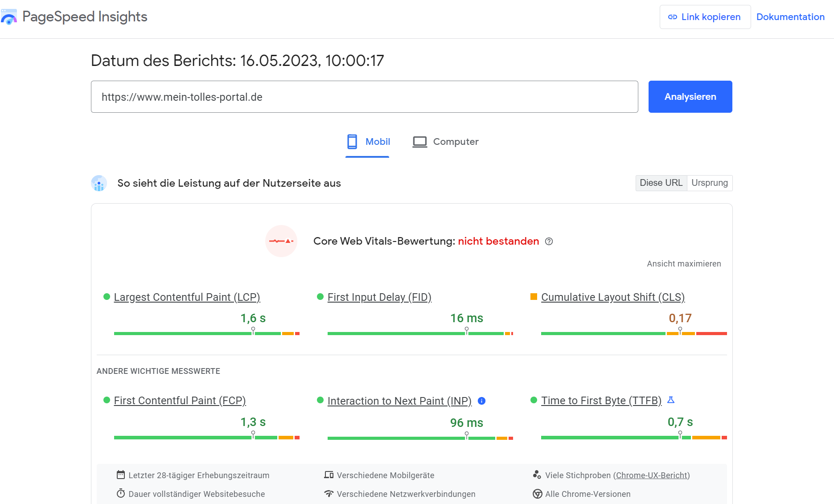Click the samples icon for Viele Stichproben
The image size is (834, 504).
(537, 475)
